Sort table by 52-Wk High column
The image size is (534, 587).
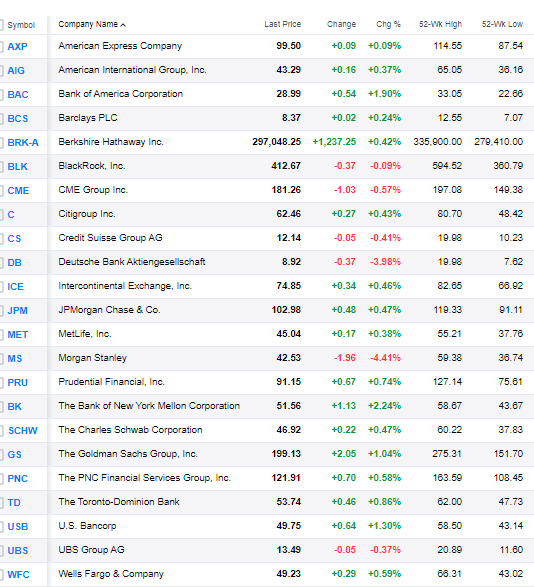[440, 24]
